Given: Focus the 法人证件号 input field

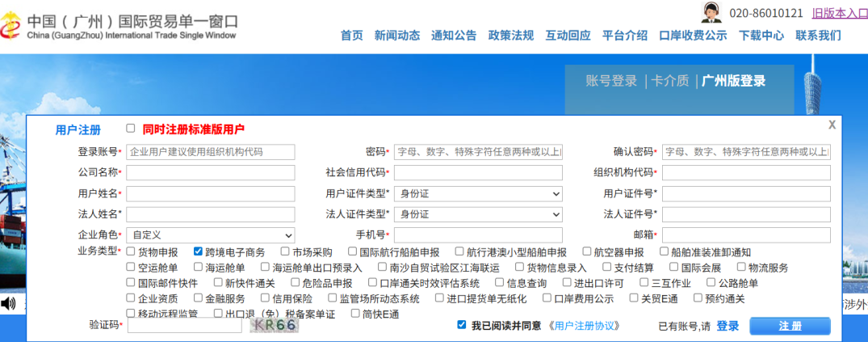Looking at the screenshot, I should tap(746, 214).
